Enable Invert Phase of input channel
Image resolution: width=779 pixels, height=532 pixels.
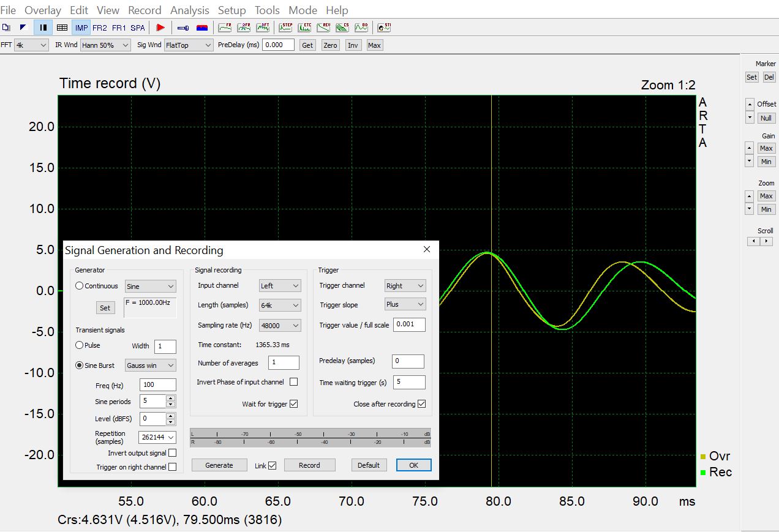click(293, 382)
